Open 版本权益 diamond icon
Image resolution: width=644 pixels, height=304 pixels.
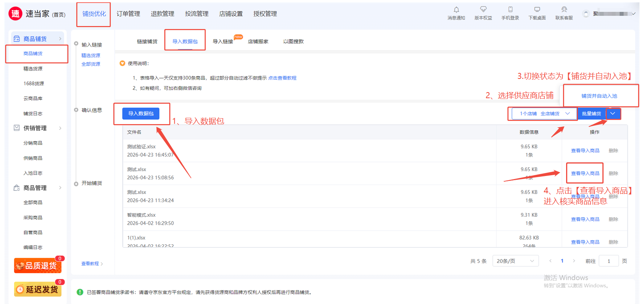[x=483, y=10]
